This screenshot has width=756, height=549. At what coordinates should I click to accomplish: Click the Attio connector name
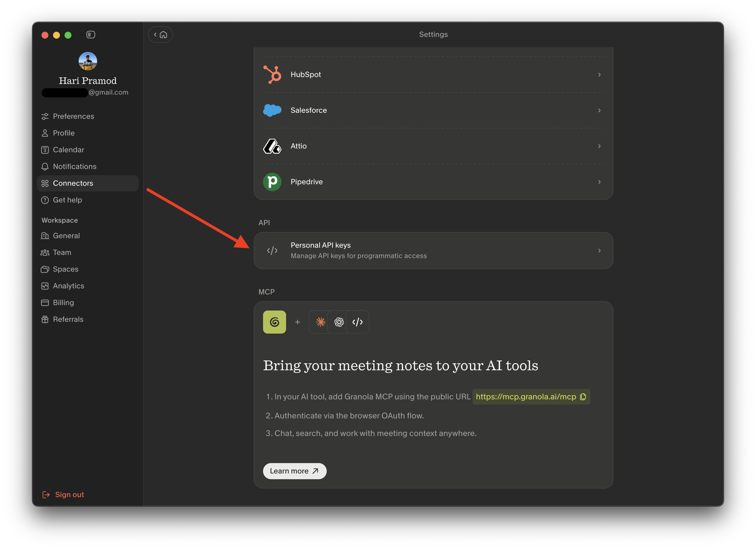[x=299, y=146]
